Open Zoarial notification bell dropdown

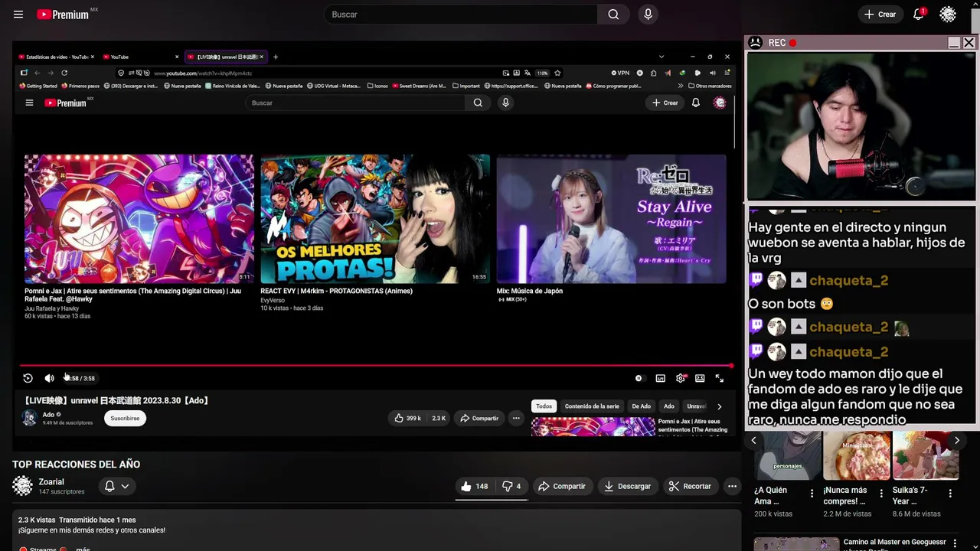click(116, 486)
